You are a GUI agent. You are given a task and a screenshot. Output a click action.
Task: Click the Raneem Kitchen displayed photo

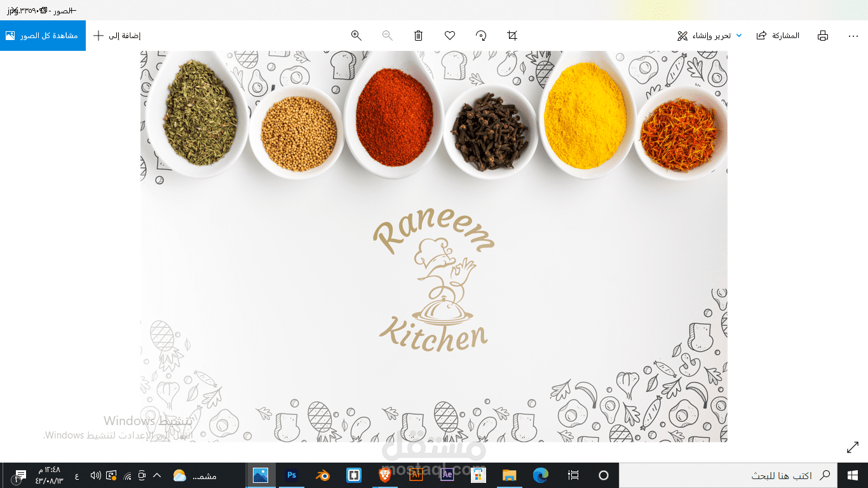434,247
